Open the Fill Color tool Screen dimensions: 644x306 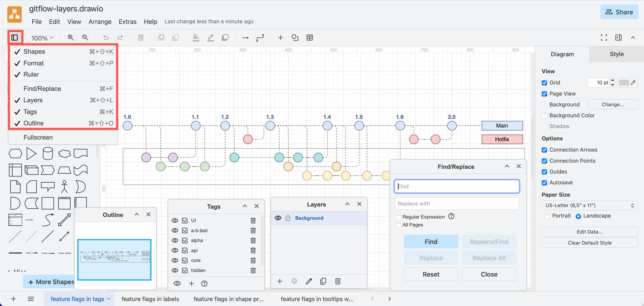pyautogui.click(x=196, y=38)
